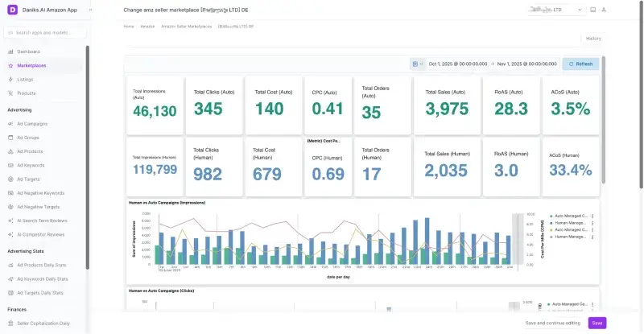Image resolution: width=644 pixels, height=334 pixels.
Task: Open the calendar quick-range dropdown
Action: (417, 64)
